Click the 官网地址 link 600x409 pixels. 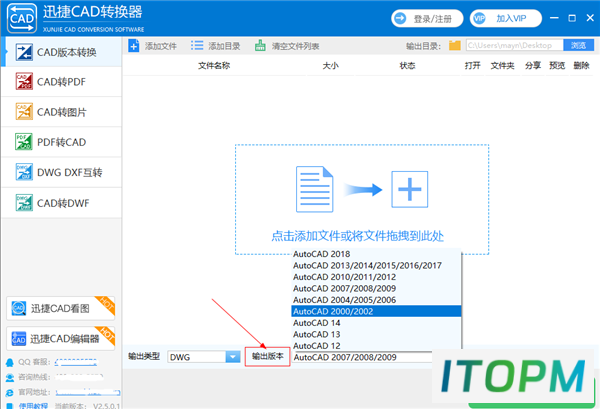88,393
